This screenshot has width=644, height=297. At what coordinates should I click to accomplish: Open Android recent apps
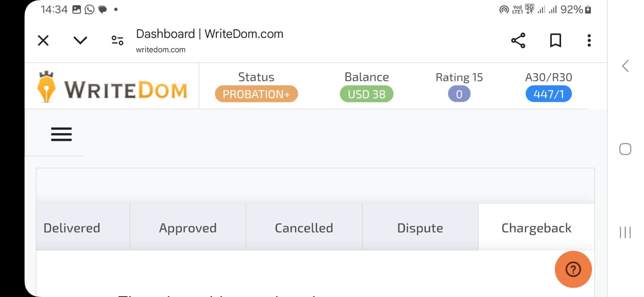625,232
